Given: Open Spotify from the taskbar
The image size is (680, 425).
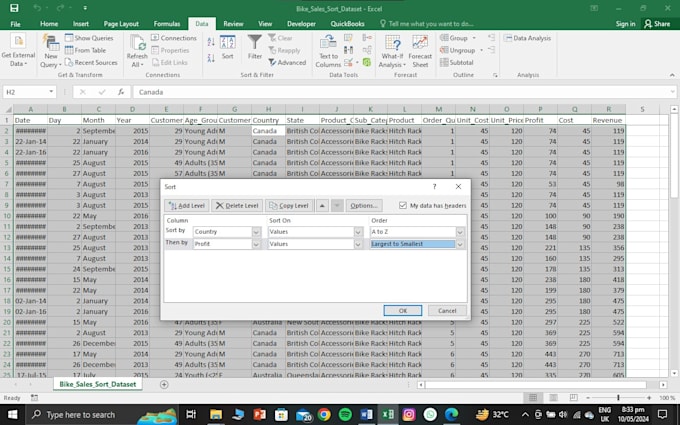Looking at the screenshot, I should [x=345, y=415].
